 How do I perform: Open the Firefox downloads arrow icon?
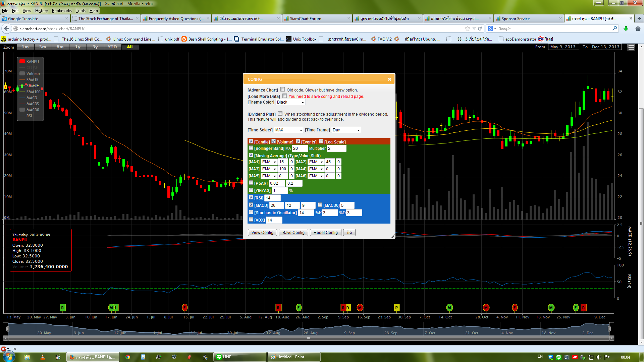tap(626, 28)
